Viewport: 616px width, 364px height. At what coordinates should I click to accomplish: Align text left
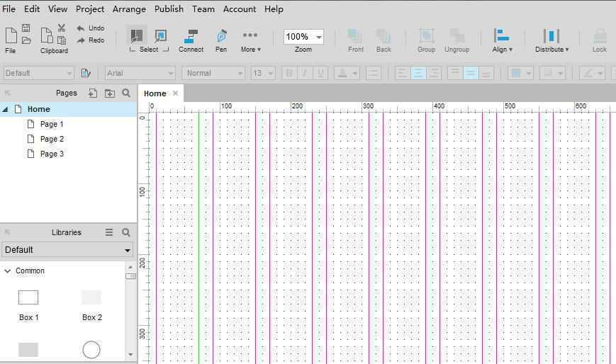[402, 73]
